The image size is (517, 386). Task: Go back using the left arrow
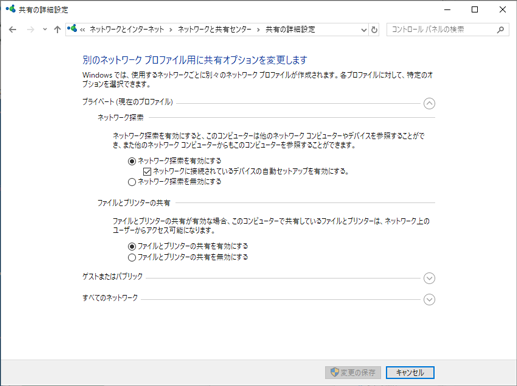[13, 30]
